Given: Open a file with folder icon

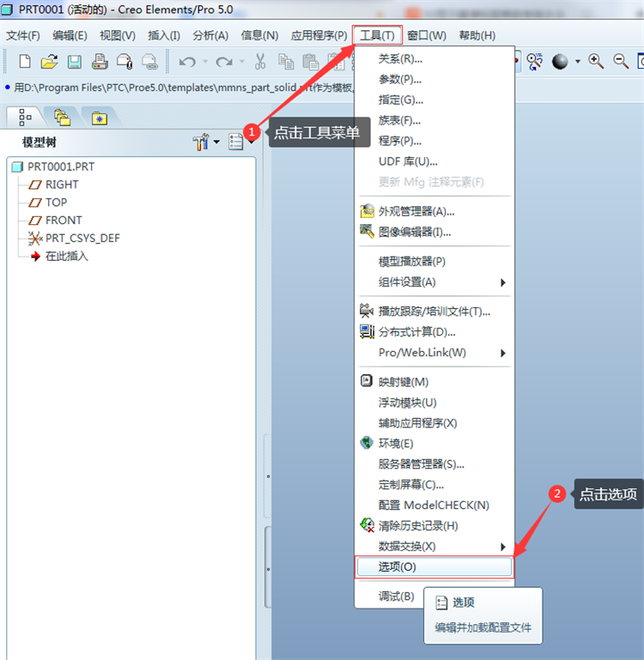Looking at the screenshot, I should [49, 62].
